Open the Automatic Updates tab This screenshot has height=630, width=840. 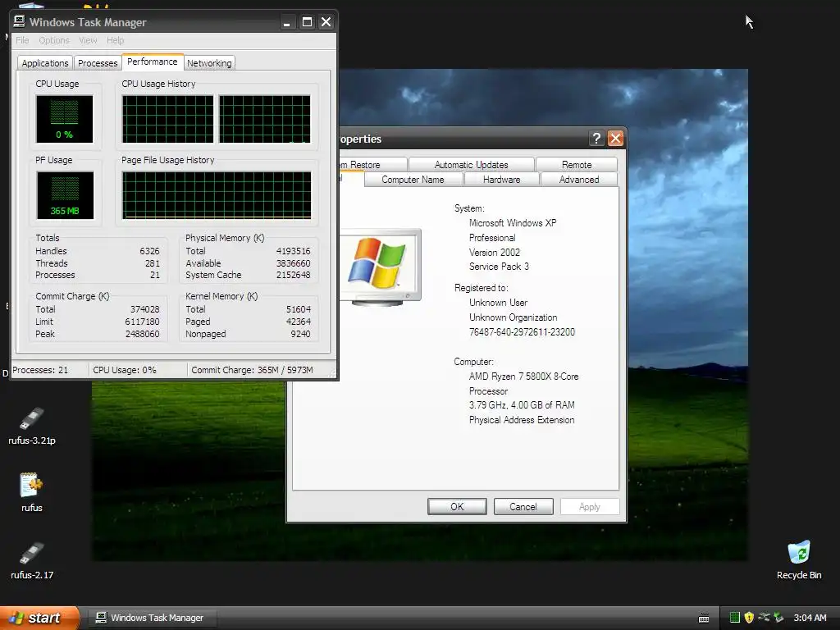tap(471, 164)
